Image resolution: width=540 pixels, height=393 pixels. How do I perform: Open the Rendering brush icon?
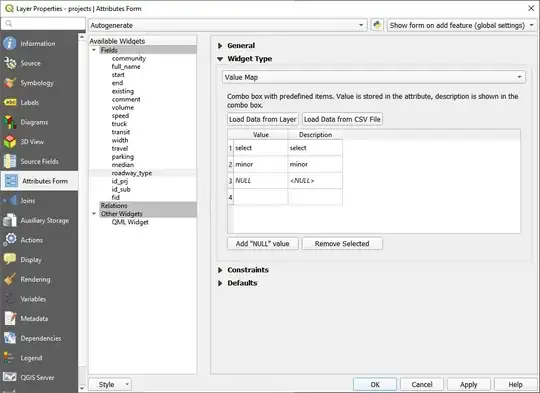tap(10, 279)
